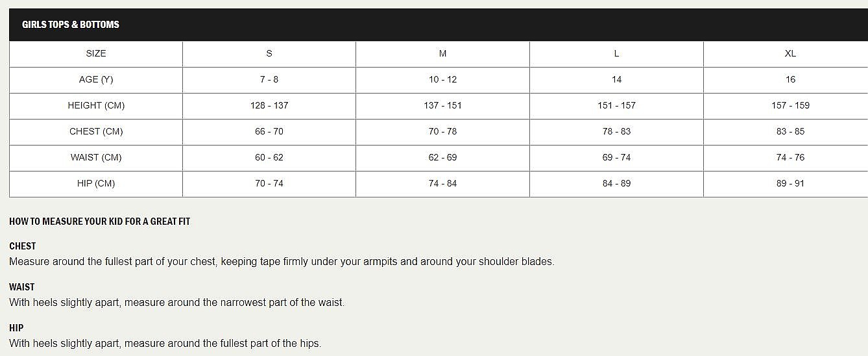The width and height of the screenshot is (868, 356).
Task: Click the 78 - 83 chest cell
Action: click(616, 131)
